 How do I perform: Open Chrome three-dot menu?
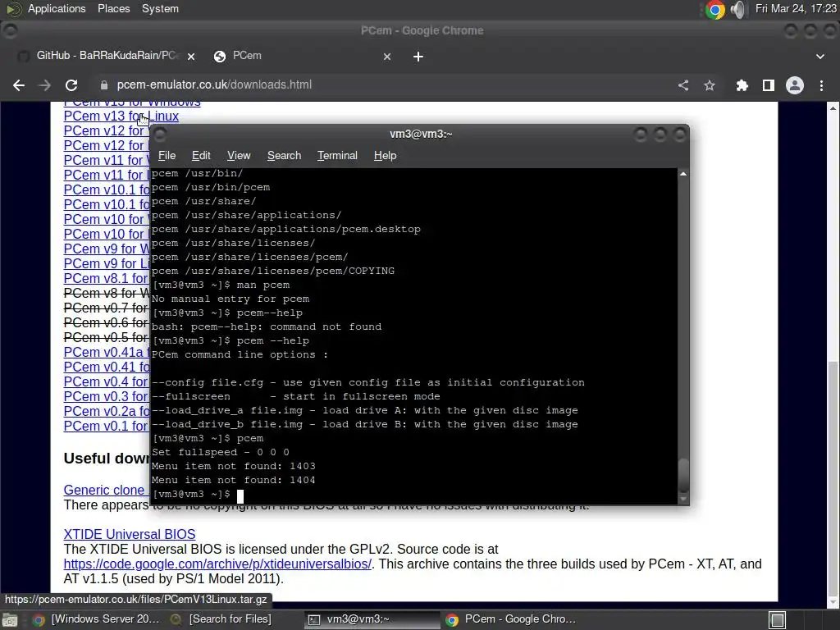coord(821,85)
